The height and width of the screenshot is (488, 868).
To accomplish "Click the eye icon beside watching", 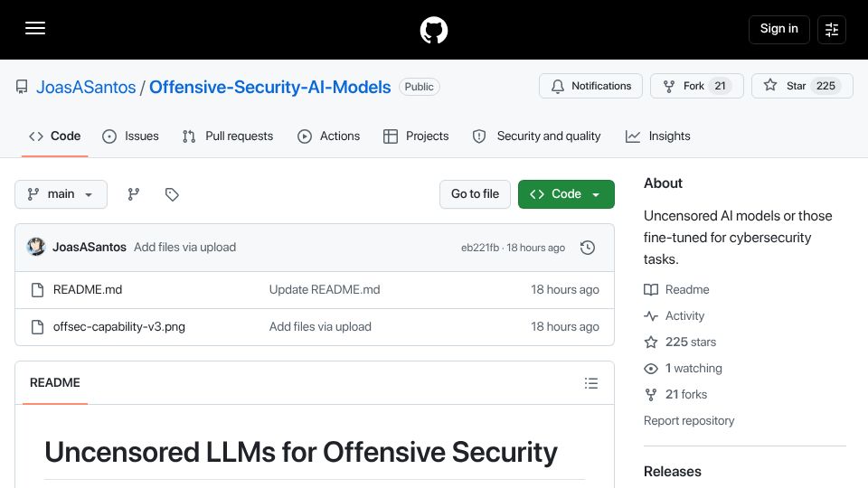I will [x=651, y=369].
